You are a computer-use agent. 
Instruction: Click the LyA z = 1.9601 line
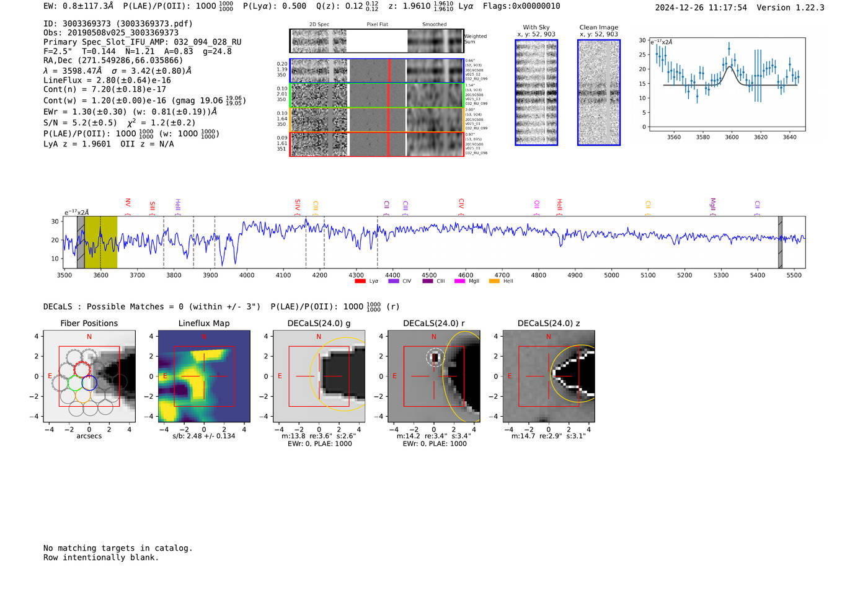click(x=77, y=144)
